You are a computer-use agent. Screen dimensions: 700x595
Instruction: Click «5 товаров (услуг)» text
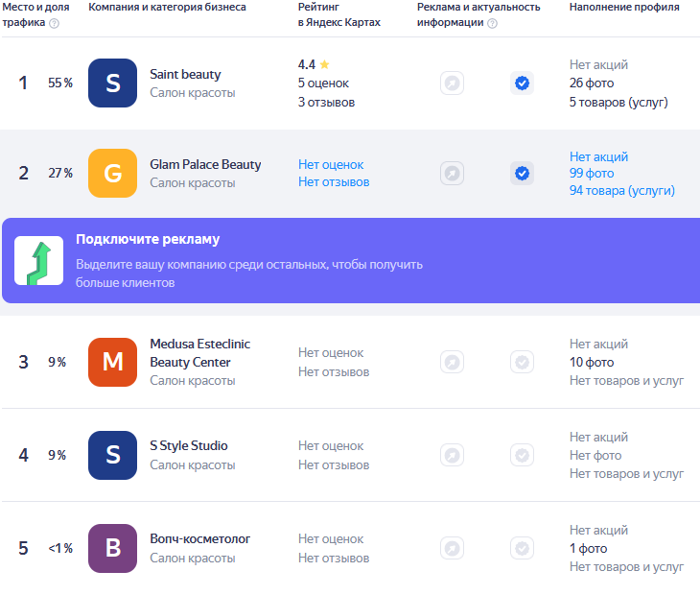pos(618,103)
